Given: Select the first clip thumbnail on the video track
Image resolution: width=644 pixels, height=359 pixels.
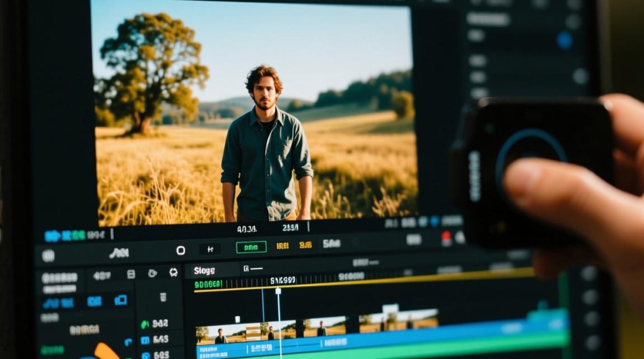Looking at the screenshot, I should point(220,335).
